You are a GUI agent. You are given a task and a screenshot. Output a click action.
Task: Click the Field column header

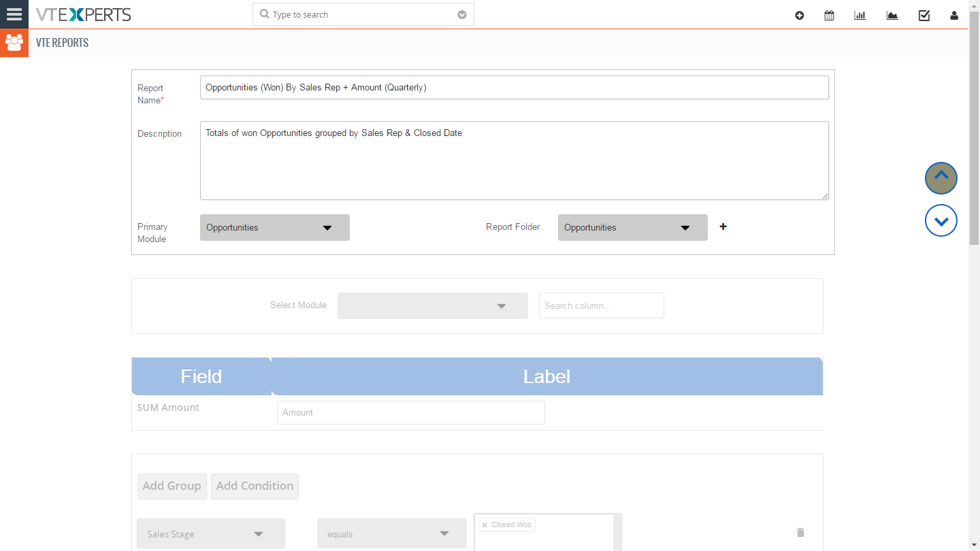(201, 376)
